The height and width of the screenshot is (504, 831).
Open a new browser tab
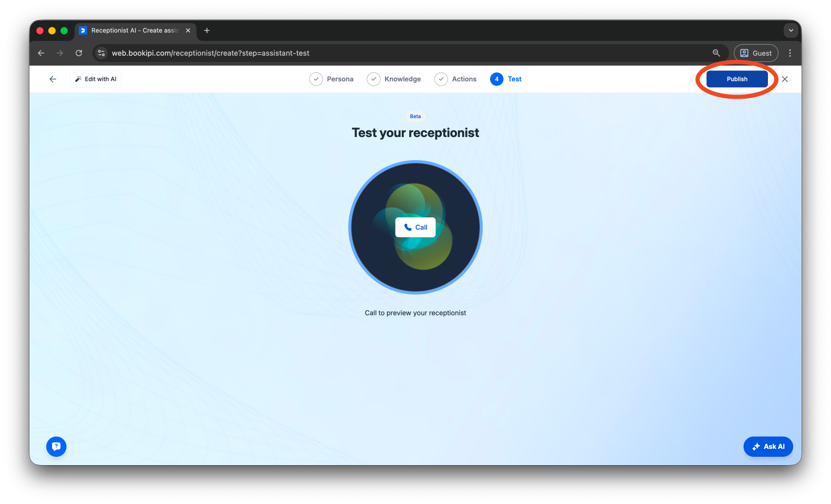(207, 30)
